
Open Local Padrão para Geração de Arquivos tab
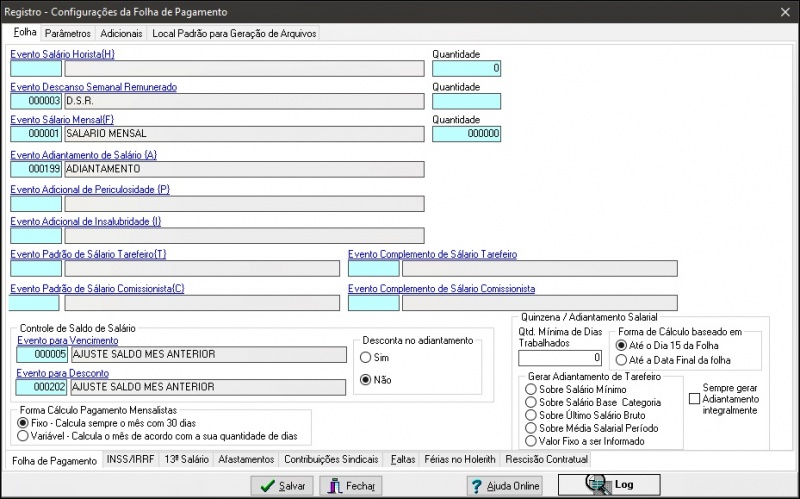point(234,34)
